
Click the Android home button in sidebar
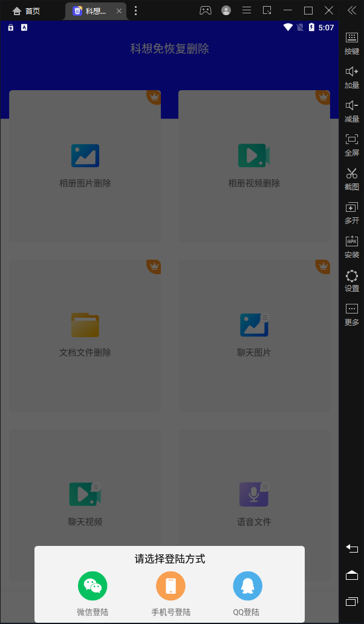tap(352, 575)
